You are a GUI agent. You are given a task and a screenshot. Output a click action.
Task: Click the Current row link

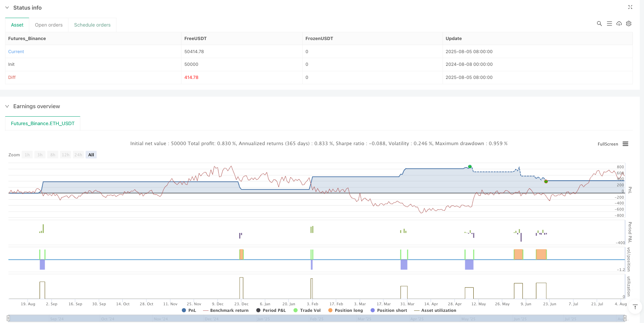[16, 52]
